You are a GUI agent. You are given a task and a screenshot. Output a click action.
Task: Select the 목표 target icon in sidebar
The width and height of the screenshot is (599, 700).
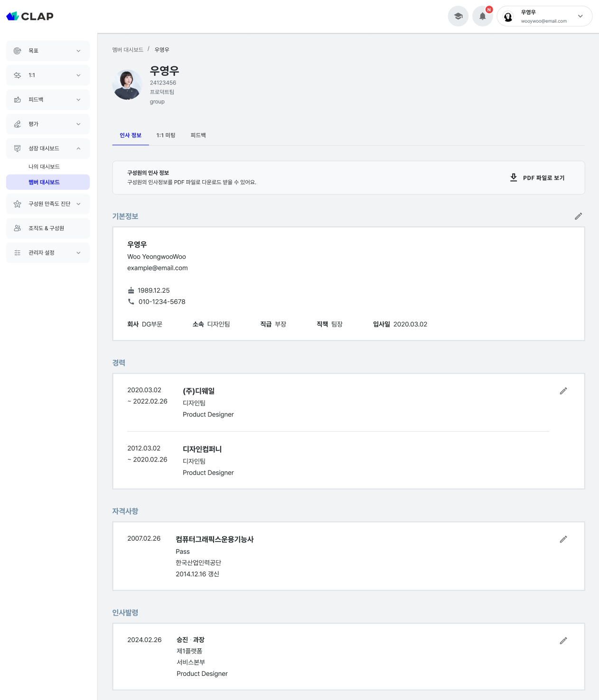(17, 51)
